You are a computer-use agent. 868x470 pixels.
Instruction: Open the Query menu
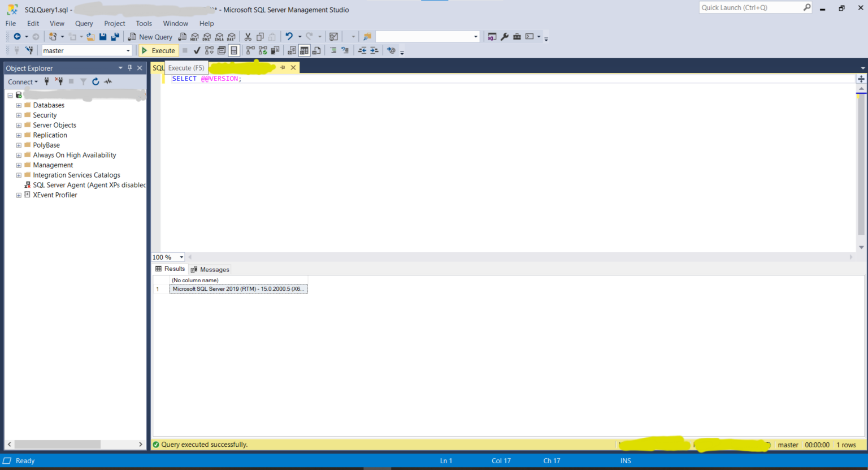84,23
